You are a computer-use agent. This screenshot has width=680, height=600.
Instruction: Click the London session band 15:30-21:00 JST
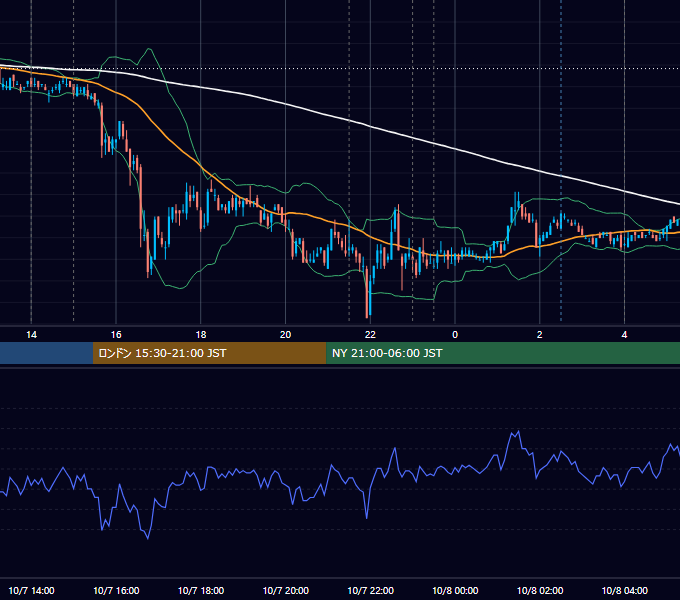209,353
